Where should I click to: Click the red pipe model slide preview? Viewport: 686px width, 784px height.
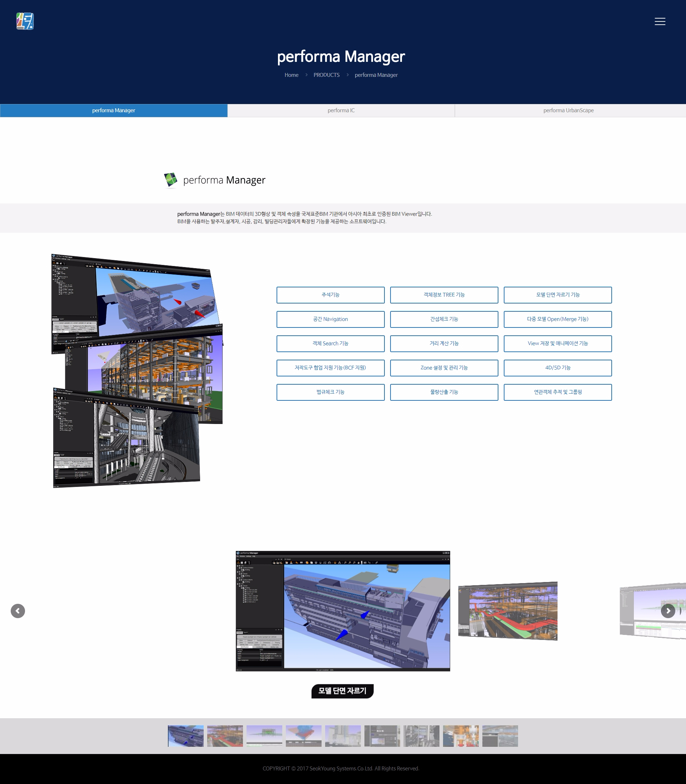pyautogui.click(x=508, y=611)
